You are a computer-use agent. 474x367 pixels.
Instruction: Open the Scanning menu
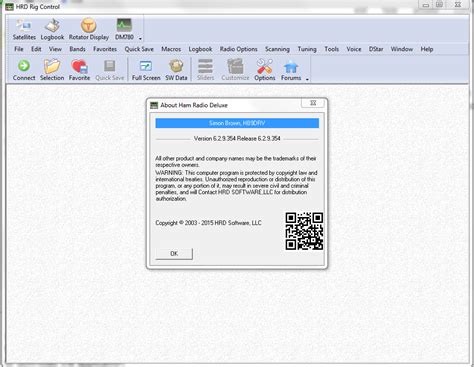277,49
